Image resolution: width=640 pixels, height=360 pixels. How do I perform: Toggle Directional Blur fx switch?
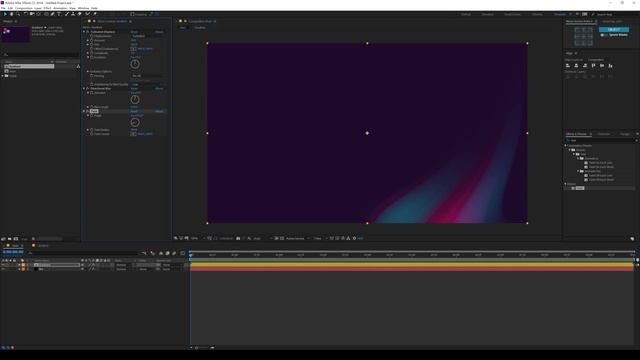coord(87,89)
